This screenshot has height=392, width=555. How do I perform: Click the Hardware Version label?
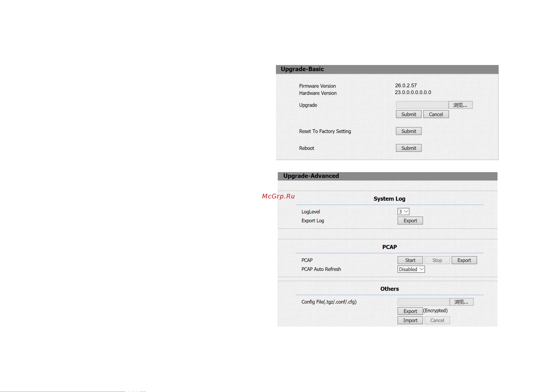318,93
